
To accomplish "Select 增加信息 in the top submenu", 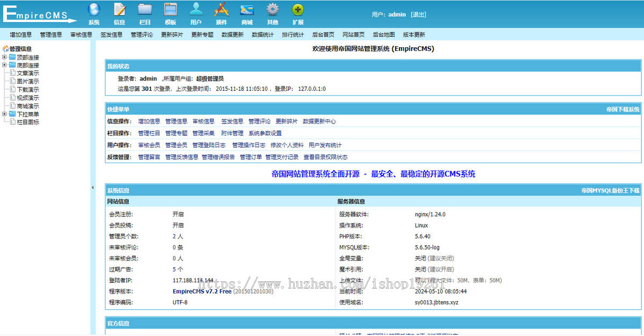I will click(20, 35).
